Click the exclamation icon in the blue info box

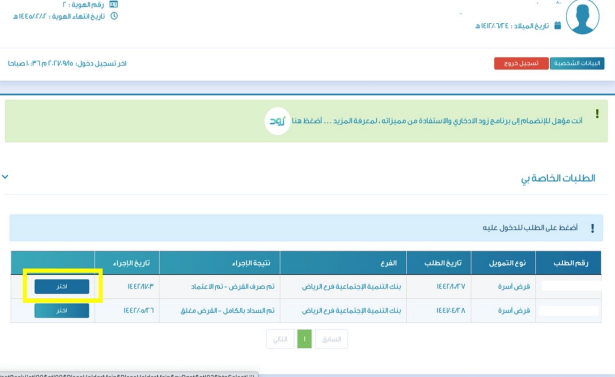coord(592,228)
